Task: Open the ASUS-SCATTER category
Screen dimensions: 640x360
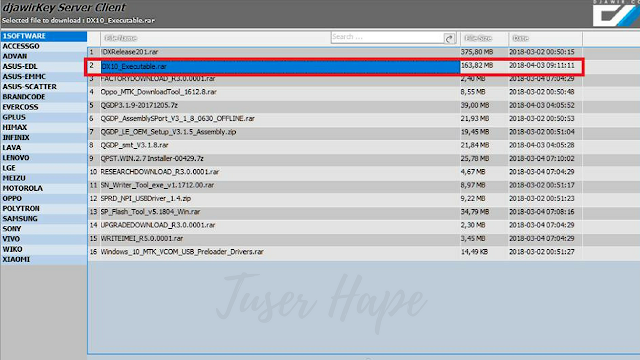Action: [44, 87]
